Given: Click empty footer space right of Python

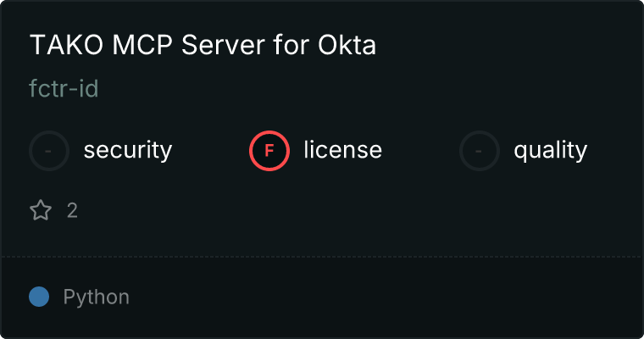Looking at the screenshot, I should click(x=381, y=297).
